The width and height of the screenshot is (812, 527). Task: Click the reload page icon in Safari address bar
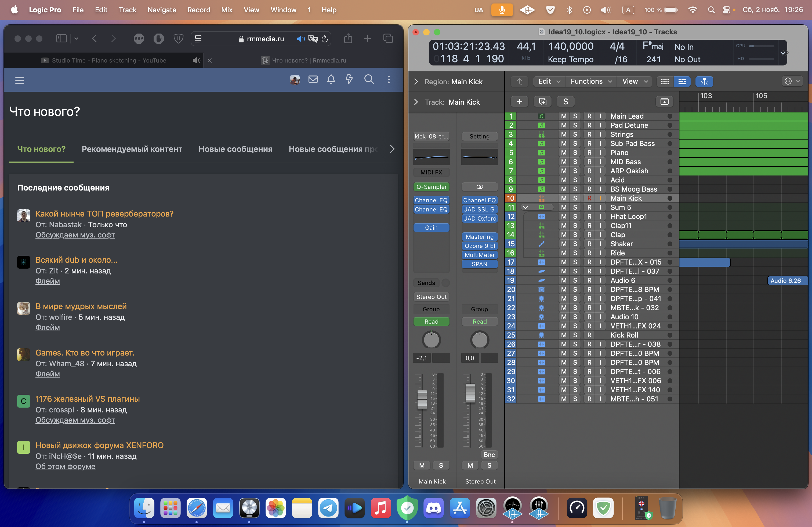click(325, 39)
